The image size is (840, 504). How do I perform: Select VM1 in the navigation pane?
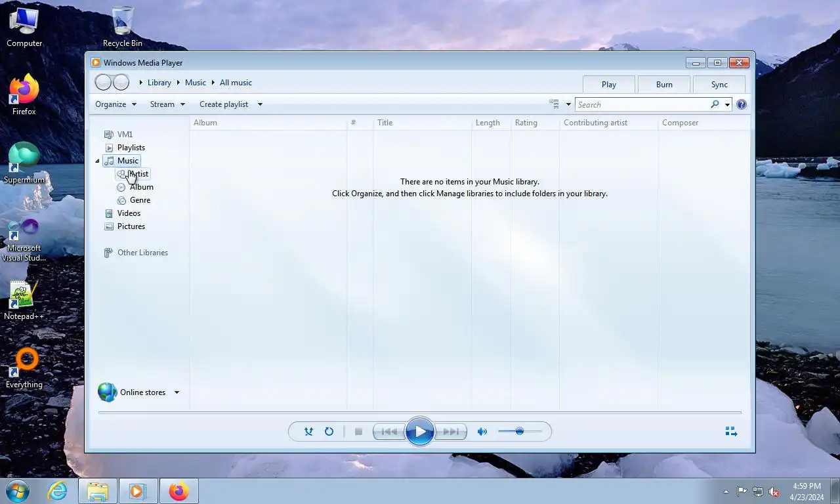click(x=125, y=135)
